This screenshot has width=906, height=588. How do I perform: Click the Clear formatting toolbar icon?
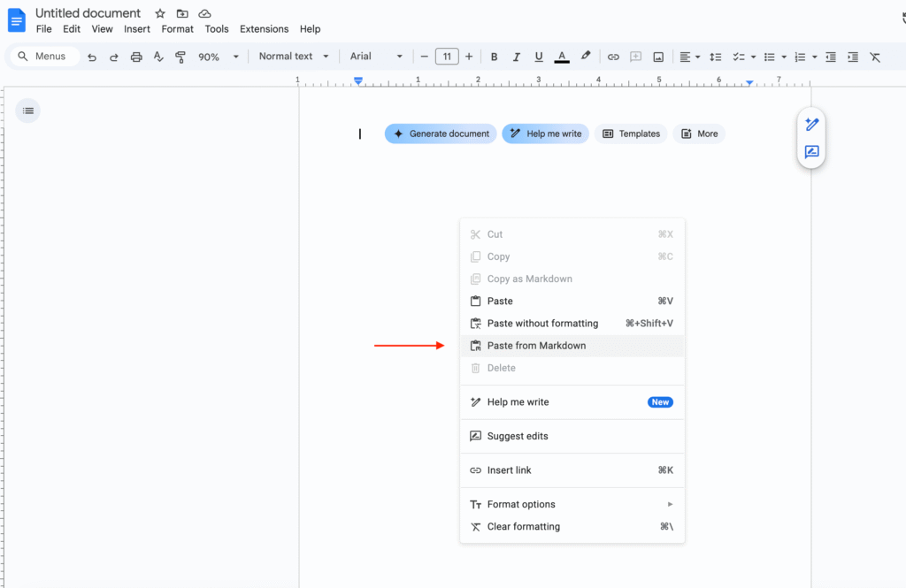tap(875, 57)
